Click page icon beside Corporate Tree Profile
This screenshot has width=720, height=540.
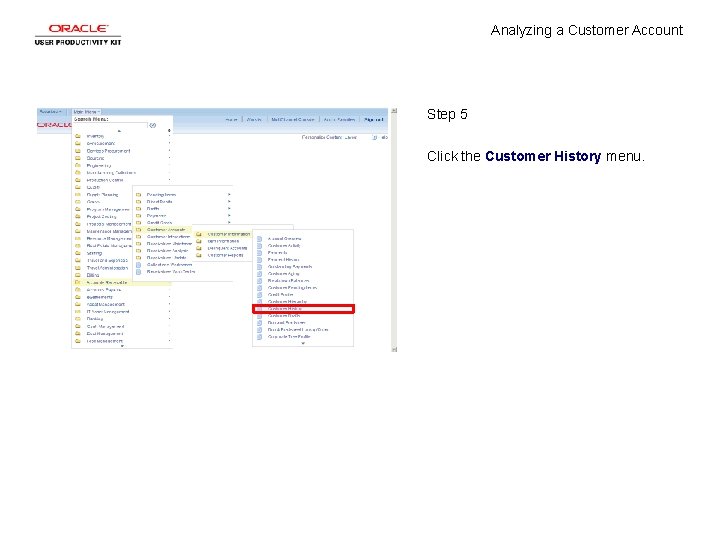tap(259, 337)
